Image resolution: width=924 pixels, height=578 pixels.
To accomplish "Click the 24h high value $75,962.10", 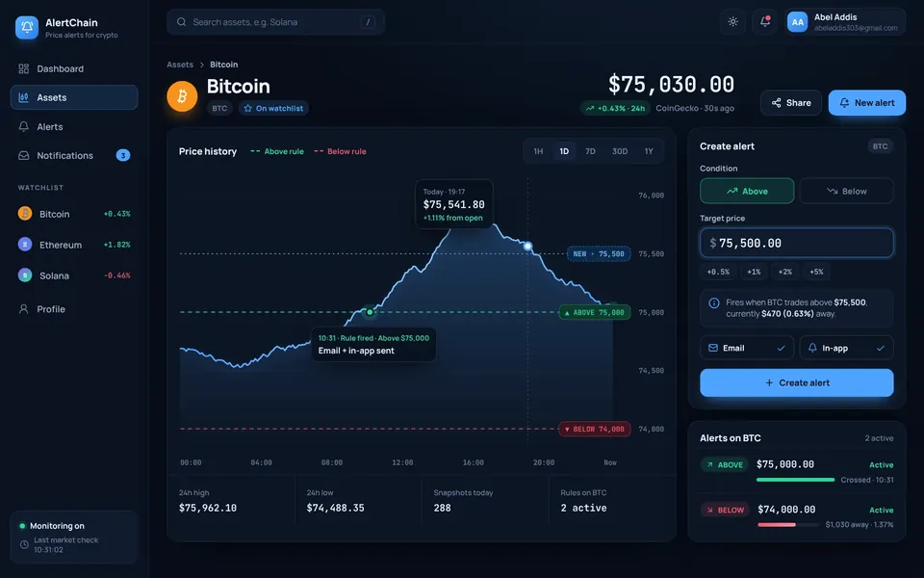I will (208, 508).
